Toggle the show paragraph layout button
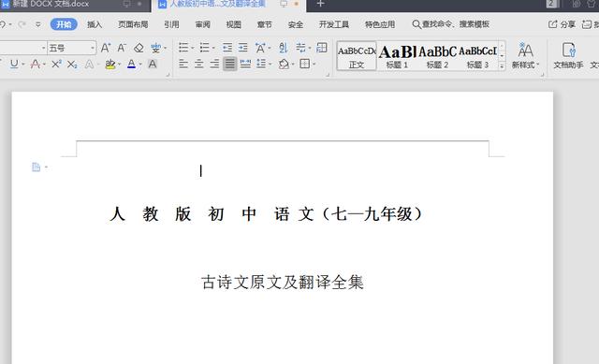Viewport: 599px width, 364px height. tap(322, 48)
